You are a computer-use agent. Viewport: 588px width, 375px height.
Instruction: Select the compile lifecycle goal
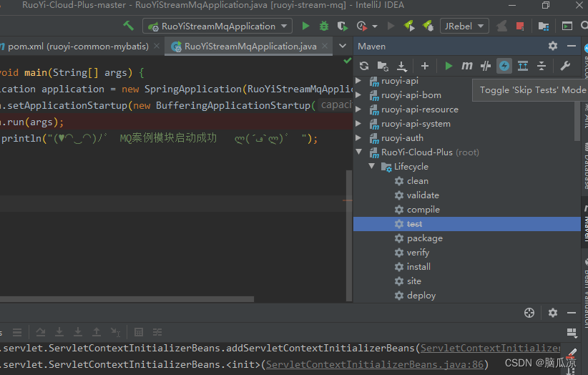point(423,209)
